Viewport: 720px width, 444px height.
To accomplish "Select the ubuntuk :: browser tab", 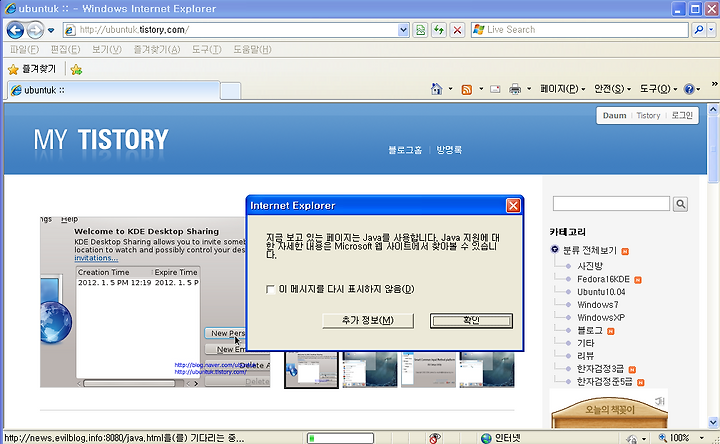I will 113,90.
